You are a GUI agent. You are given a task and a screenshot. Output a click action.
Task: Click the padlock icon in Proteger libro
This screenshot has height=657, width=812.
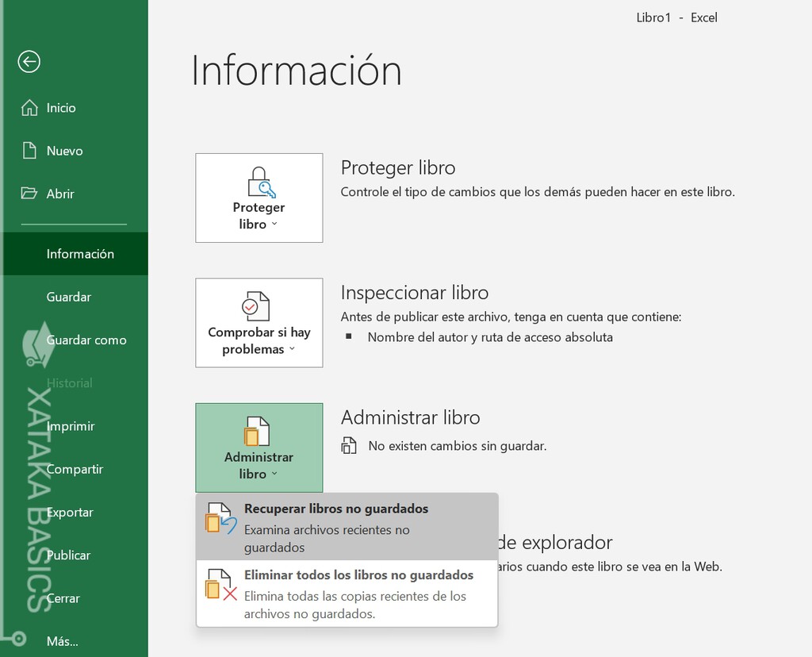pos(259,182)
